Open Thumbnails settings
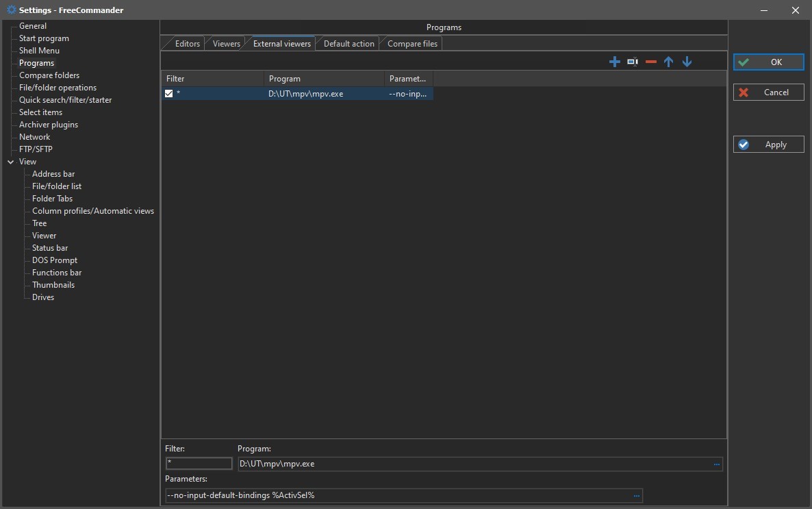812x509 pixels. pos(53,285)
